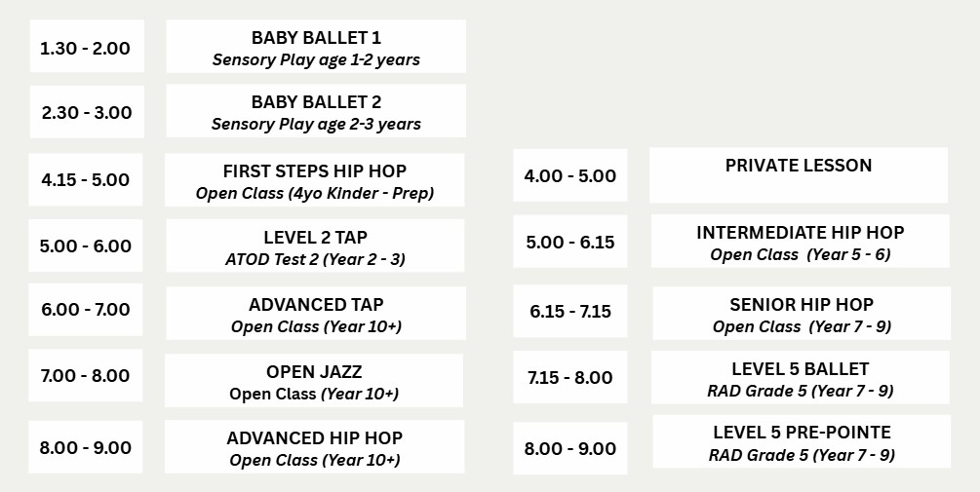Select the 2.30 - 3.00 time slot
The image size is (980, 492).
point(86,112)
